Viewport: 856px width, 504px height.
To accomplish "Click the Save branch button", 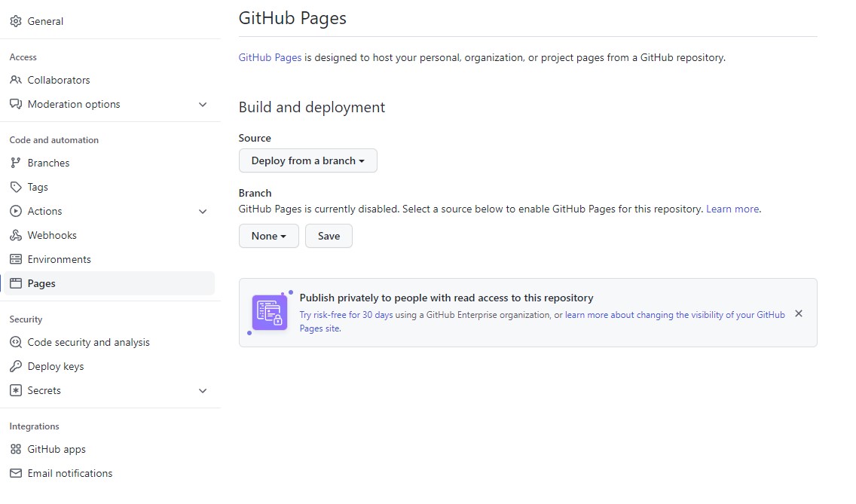I will (x=329, y=236).
